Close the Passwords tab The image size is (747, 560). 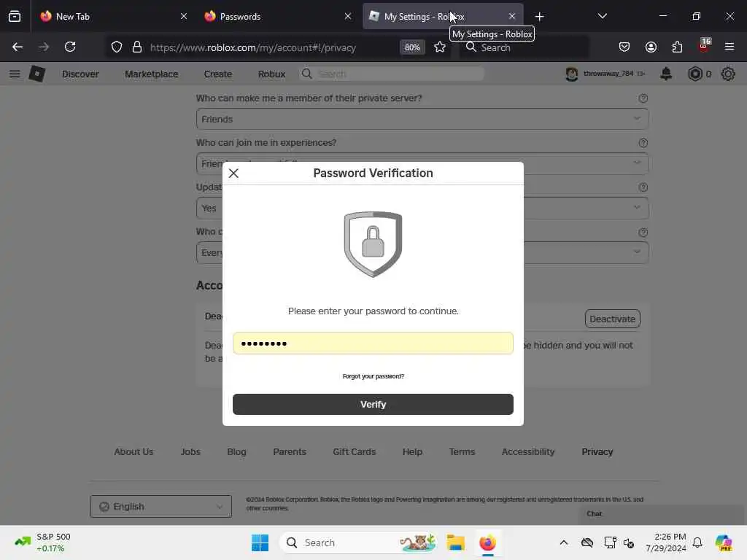(x=348, y=16)
